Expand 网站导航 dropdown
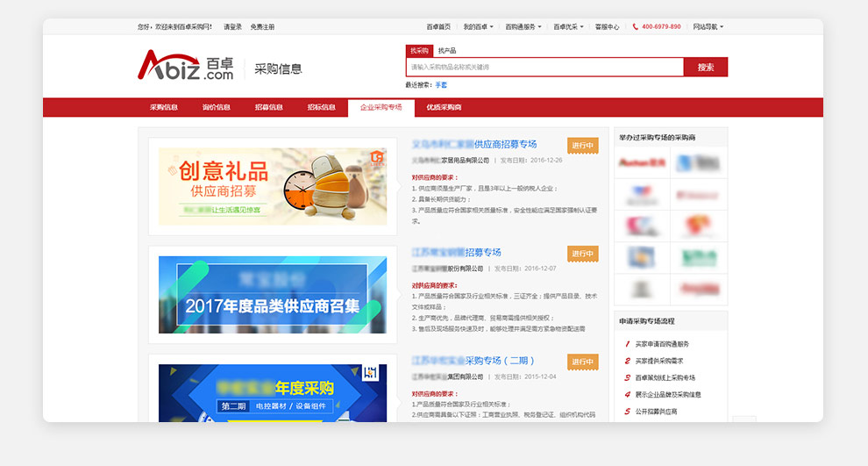 coord(708,26)
